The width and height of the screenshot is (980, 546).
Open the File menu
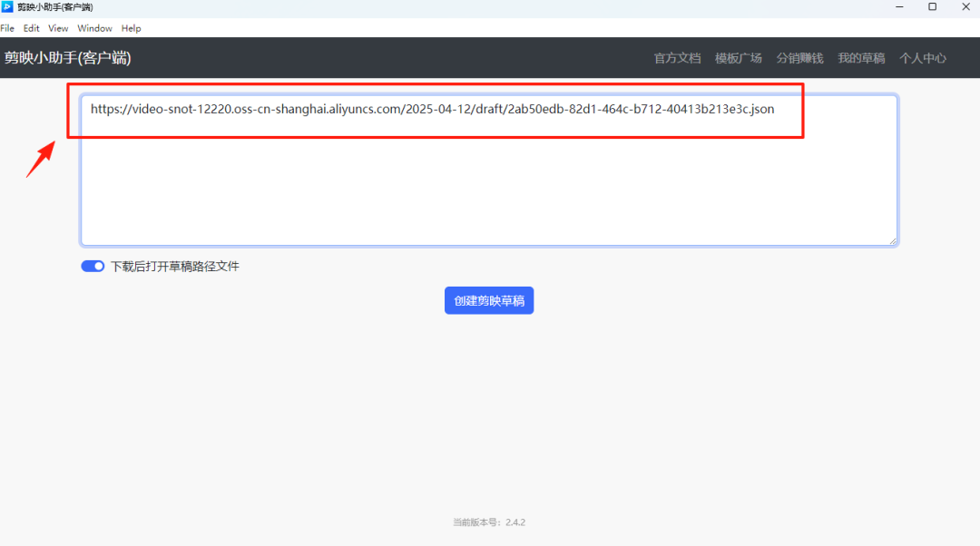[7, 28]
